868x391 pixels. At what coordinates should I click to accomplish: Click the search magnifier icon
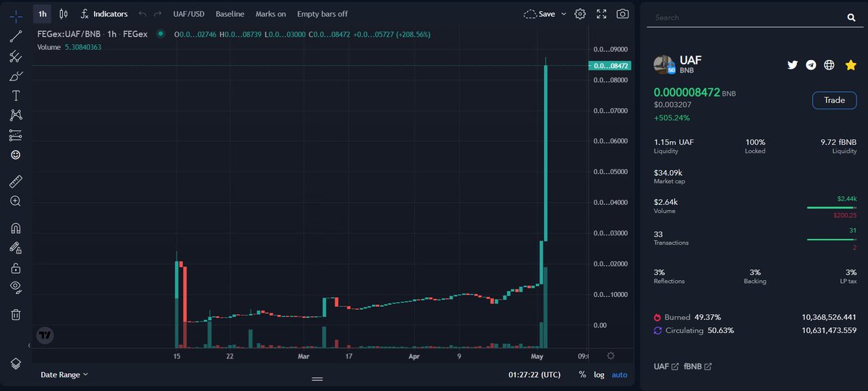coord(851,17)
